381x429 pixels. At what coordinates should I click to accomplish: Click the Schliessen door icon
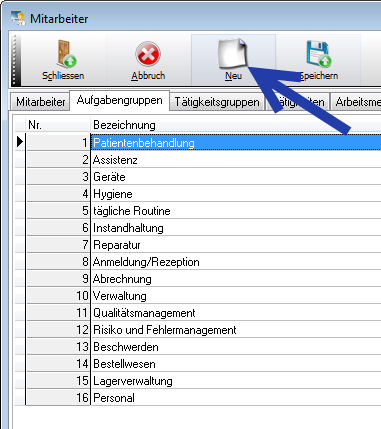click(66, 53)
